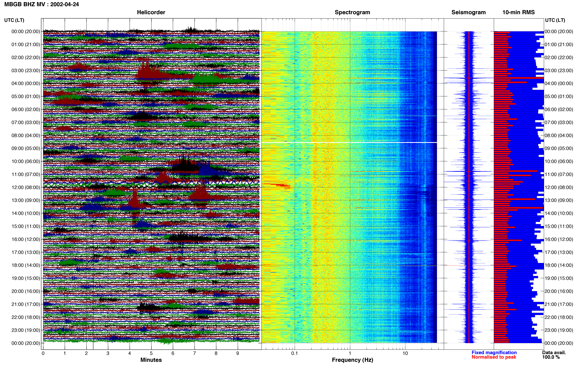Click right time label '23:00 (19:00)'
Screen dimensions: 588x368
pyautogui.click(x=559, y=330)
